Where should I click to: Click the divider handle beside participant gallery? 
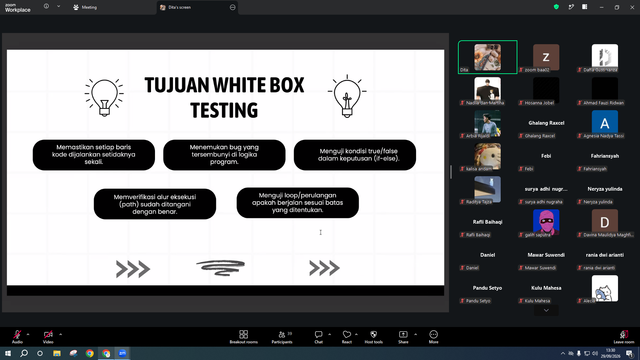point(451,172)
